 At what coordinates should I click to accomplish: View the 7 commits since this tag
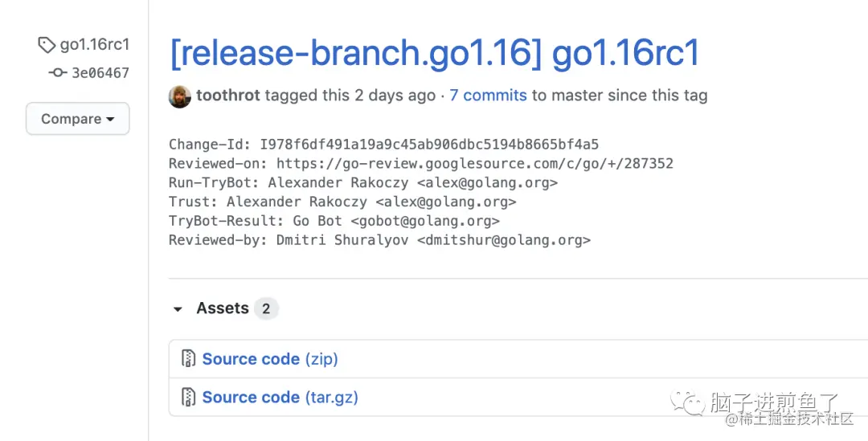tap(488, 96)
